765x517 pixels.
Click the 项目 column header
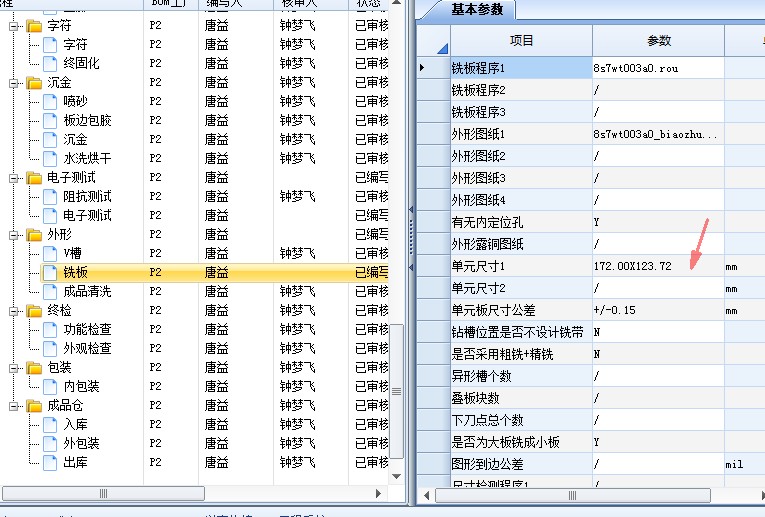tap(521, 40)
